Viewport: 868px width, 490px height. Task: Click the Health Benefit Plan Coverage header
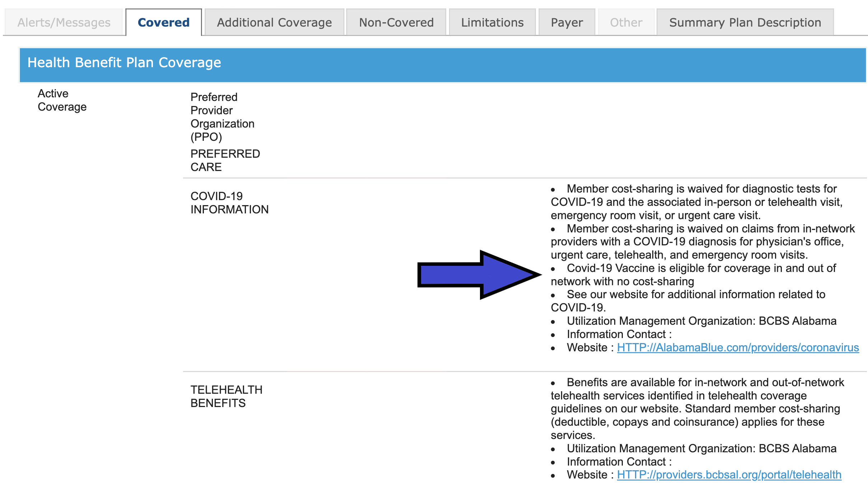124,63
